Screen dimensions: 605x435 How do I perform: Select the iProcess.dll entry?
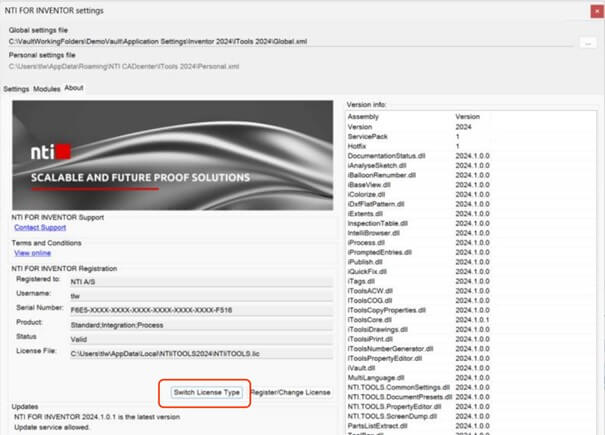point(471,243)
